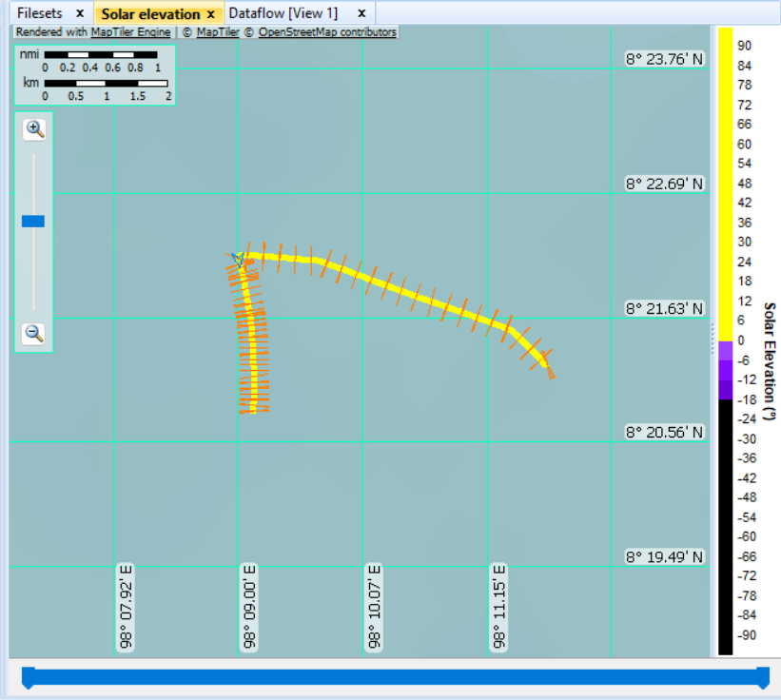Click the 98° 09.00' E longitude label
The image size is (781, 700).
tap(249, 607)
